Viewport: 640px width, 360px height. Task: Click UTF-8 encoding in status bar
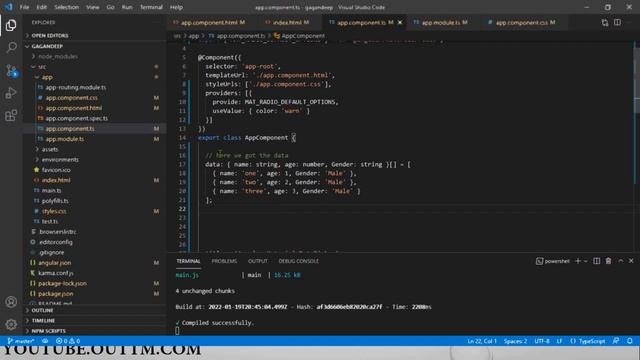[x=542, y=341]
